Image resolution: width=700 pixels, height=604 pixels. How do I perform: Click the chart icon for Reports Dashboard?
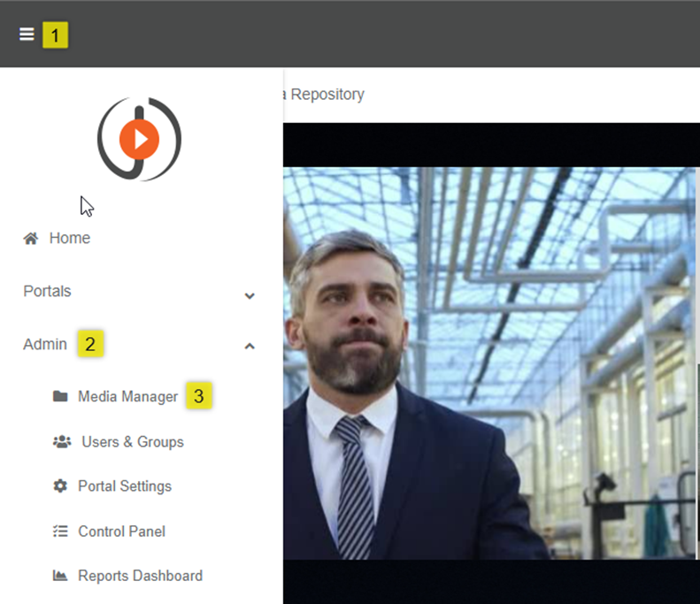[60, 576]
